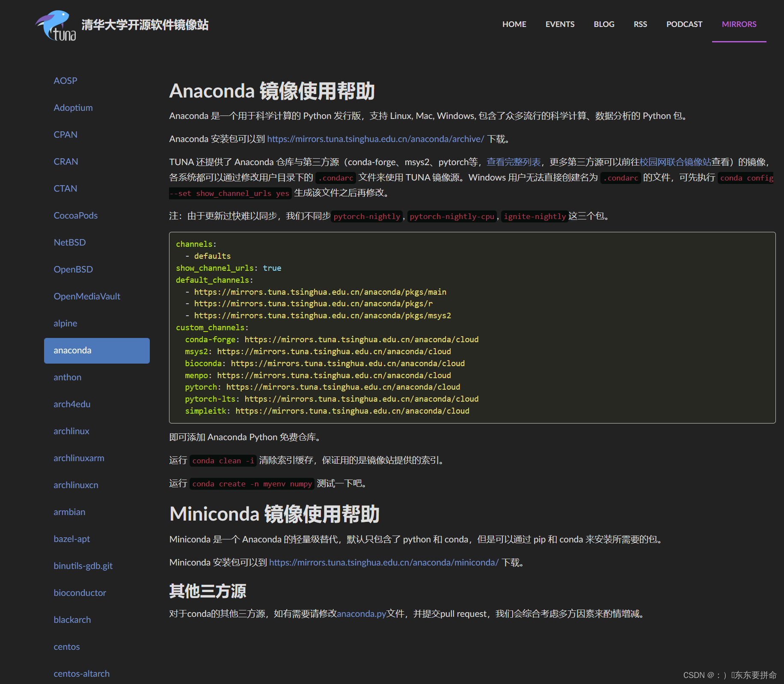This screenshot has width=784, height=684.
Task: Open the EVENTS navigation item
Action: click(560, 24)
